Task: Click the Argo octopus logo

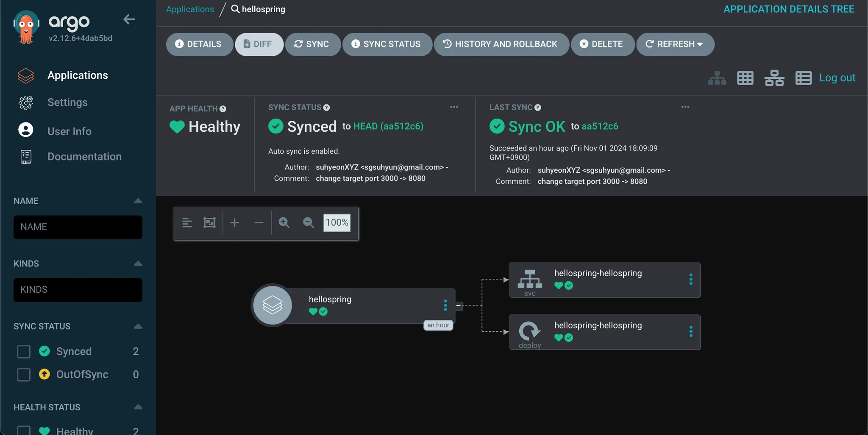Action: (26, 28)
